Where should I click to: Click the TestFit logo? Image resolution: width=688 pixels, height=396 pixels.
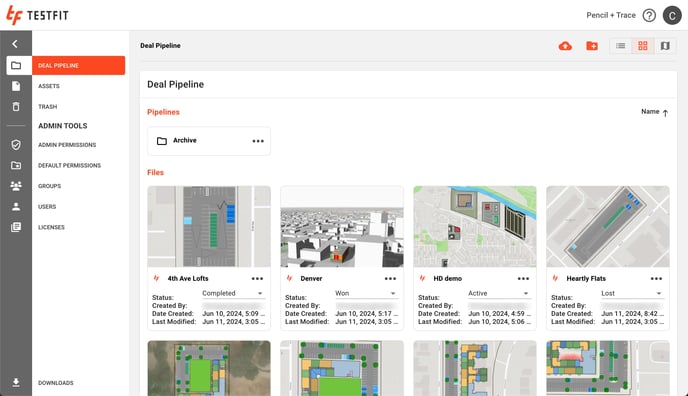click(x=37, y=15)
